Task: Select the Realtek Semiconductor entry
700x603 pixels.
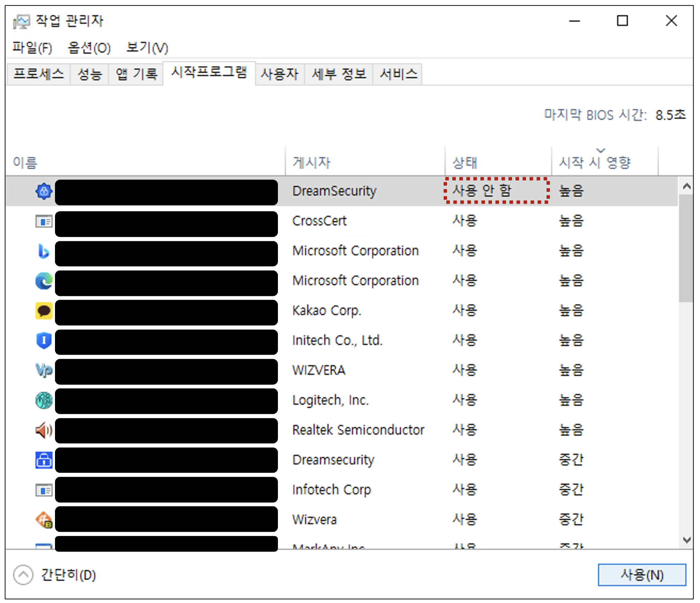Action: [x=358, y=430]
